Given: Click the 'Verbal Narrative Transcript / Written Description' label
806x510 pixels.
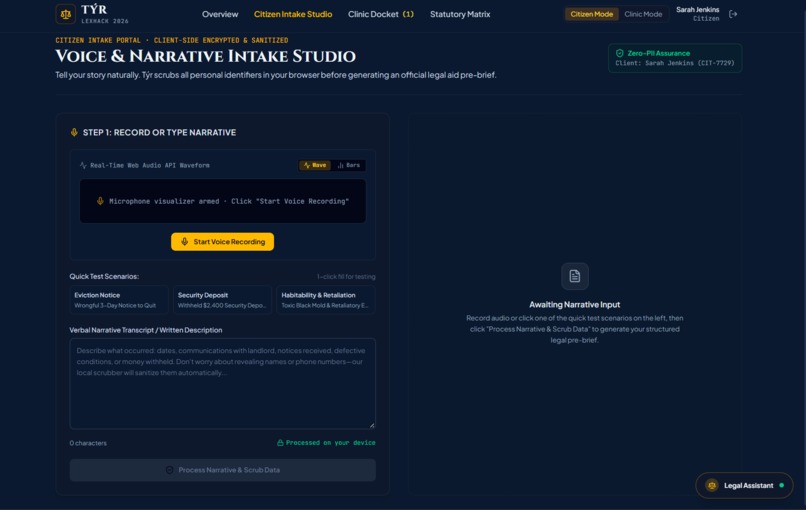Looking at the screenshot, I should pos(146,330).
